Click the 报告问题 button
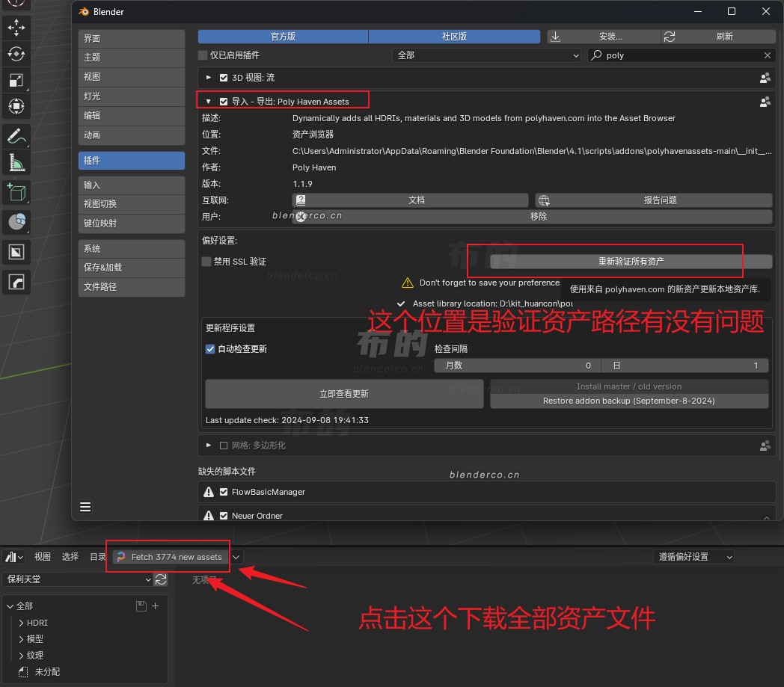This screenshot has width=784, height=687. tap(654, 200)
